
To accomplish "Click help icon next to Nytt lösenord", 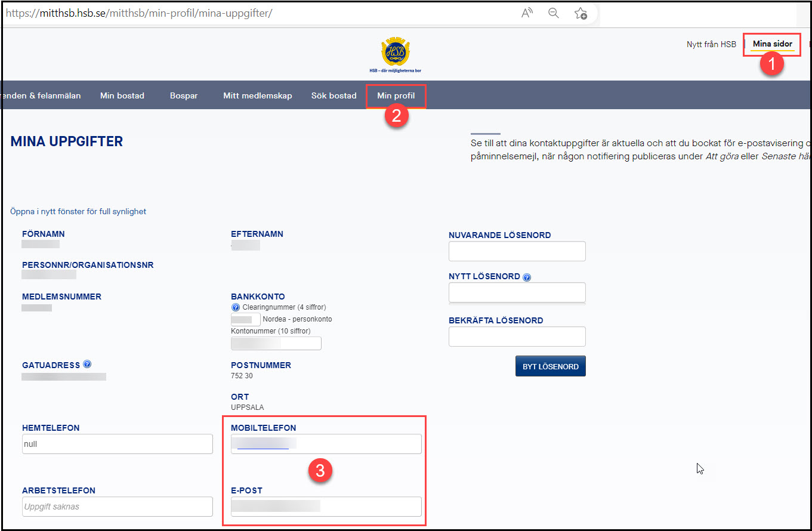I will coord(527,277).
